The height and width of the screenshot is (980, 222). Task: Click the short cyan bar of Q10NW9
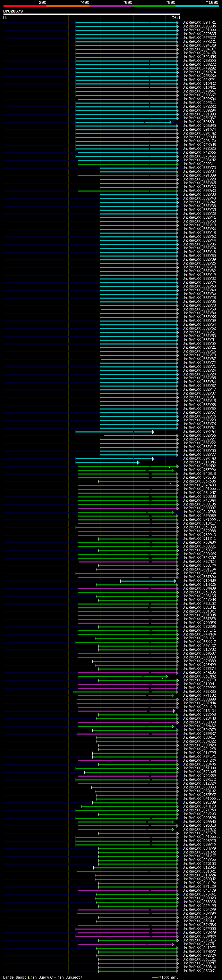[148, 581]
